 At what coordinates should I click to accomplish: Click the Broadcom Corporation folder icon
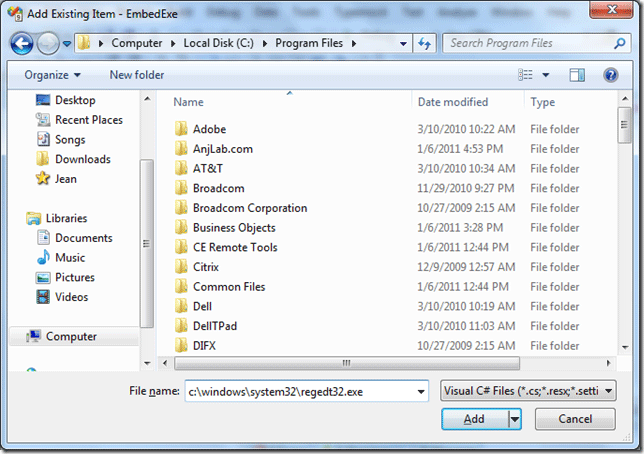click(x=181, y=208)
